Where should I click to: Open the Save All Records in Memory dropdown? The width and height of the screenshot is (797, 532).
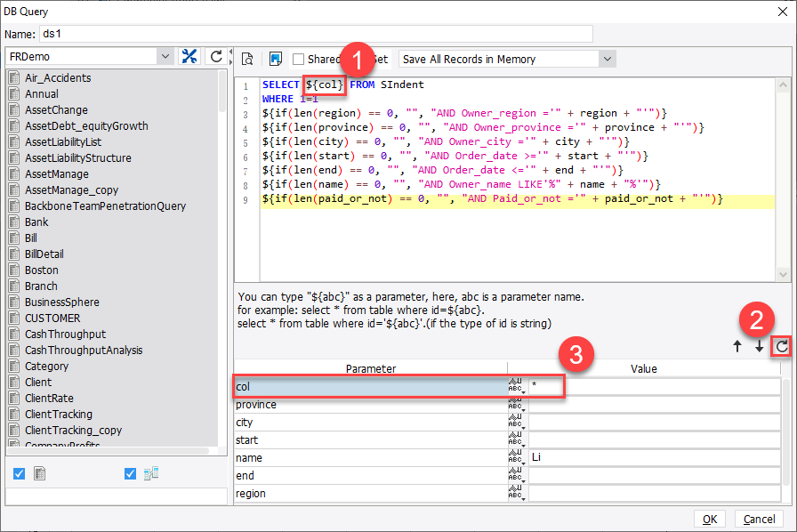pyautogui.click(x=607, y=60)
